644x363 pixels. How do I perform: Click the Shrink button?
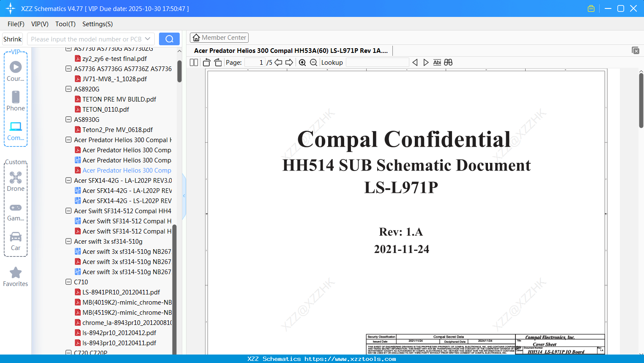point(12,39)
